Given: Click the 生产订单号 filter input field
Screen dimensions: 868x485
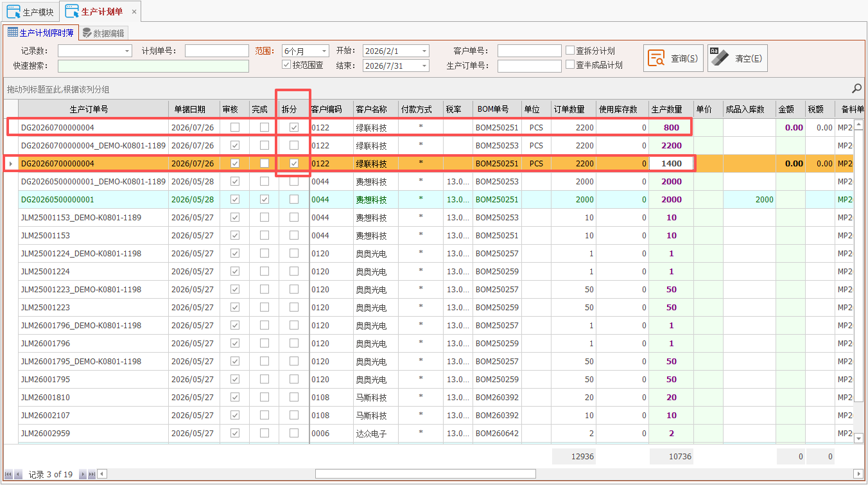Looking at the screenshot, I should click(530, 66).
